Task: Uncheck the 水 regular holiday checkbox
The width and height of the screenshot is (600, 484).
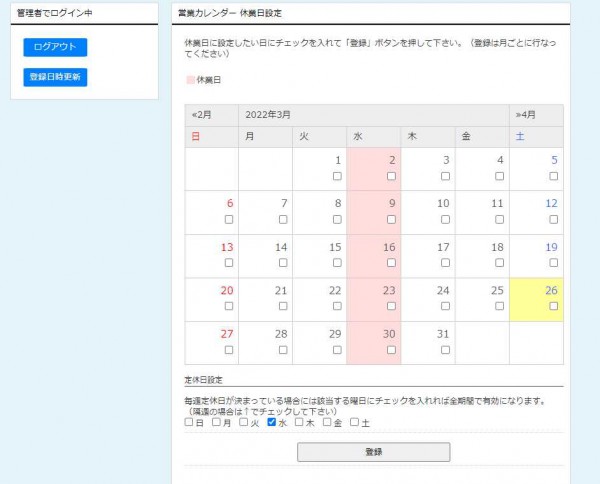Action: click(x=271, y=422)
